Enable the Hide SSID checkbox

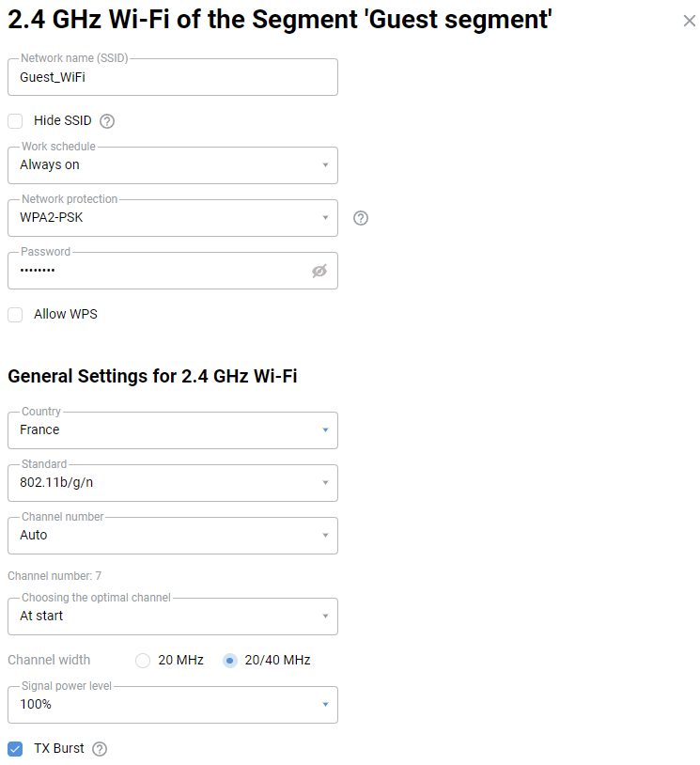point(15,120)
